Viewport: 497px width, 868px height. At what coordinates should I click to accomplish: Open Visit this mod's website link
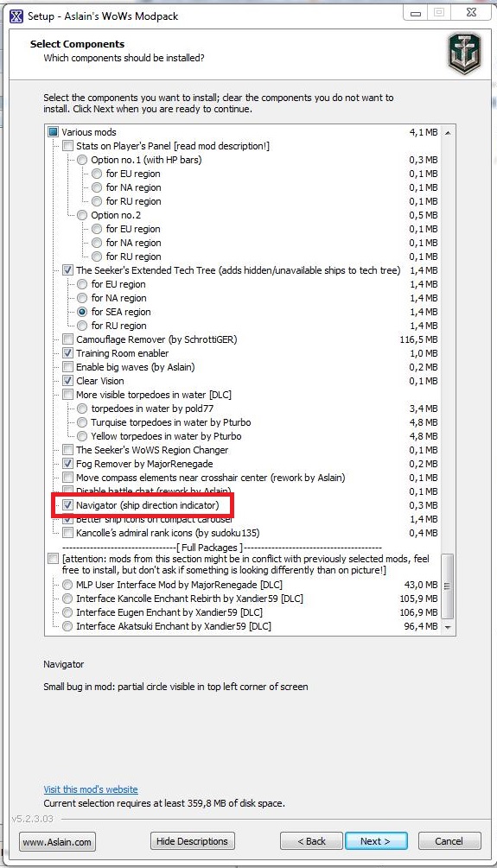click(x=91, y=789)
